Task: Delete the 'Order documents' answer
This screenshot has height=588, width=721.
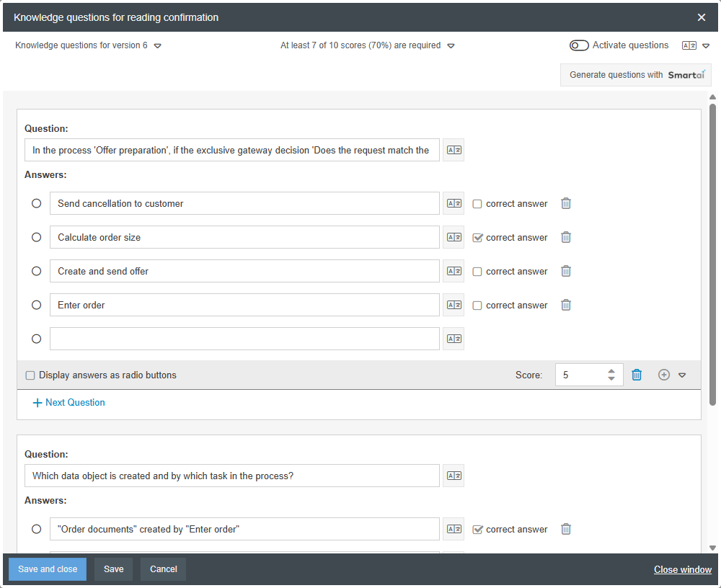Action: [566, 529]
